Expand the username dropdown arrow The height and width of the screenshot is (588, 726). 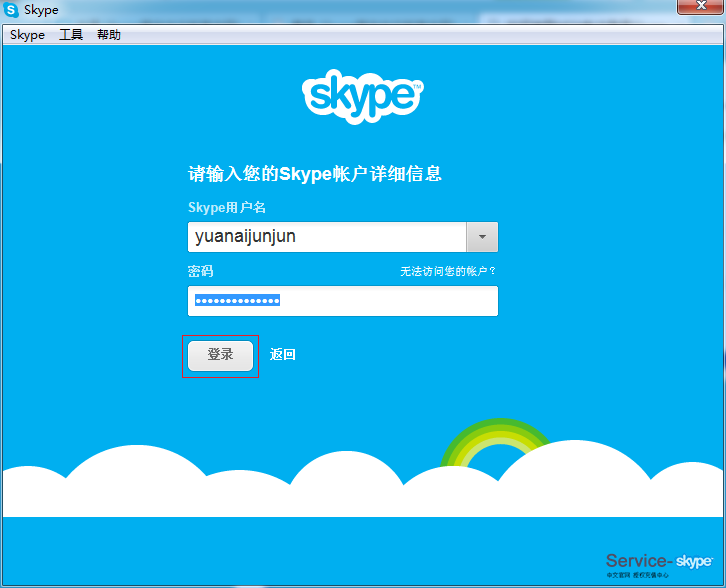[482, 237]
